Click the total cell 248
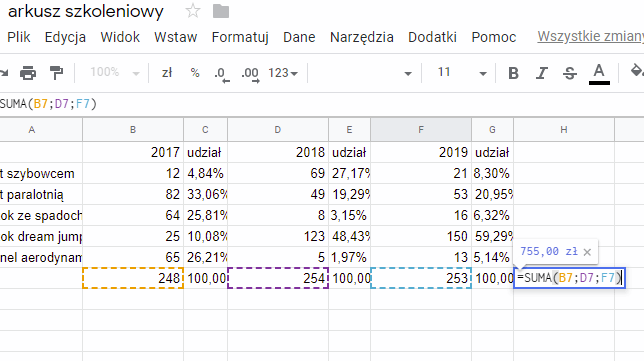Image resolution: width=644 pixels, height=361 pixels. pyautogui.click(x=133, y=278)
